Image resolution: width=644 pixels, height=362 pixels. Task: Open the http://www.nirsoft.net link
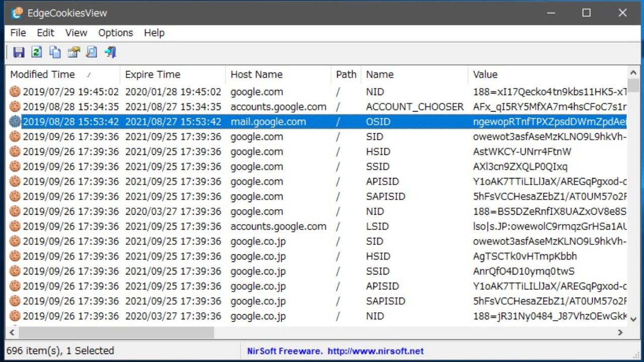(375, 351)
